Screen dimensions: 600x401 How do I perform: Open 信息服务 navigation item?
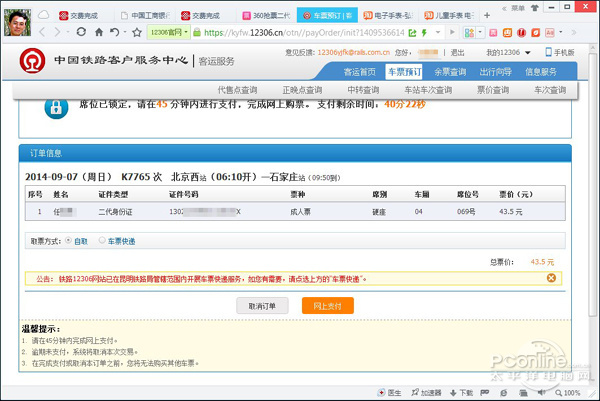pos(541,72)
